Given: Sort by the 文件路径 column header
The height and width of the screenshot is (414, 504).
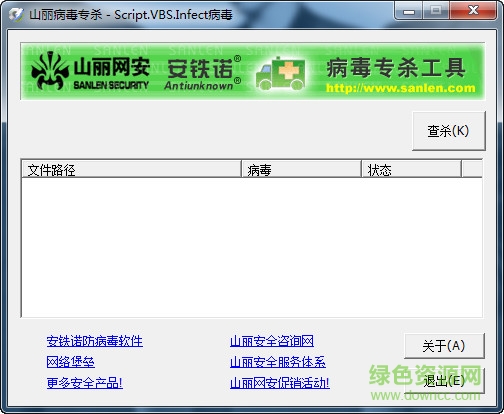Looking at the screenshot, I should 131,170.
